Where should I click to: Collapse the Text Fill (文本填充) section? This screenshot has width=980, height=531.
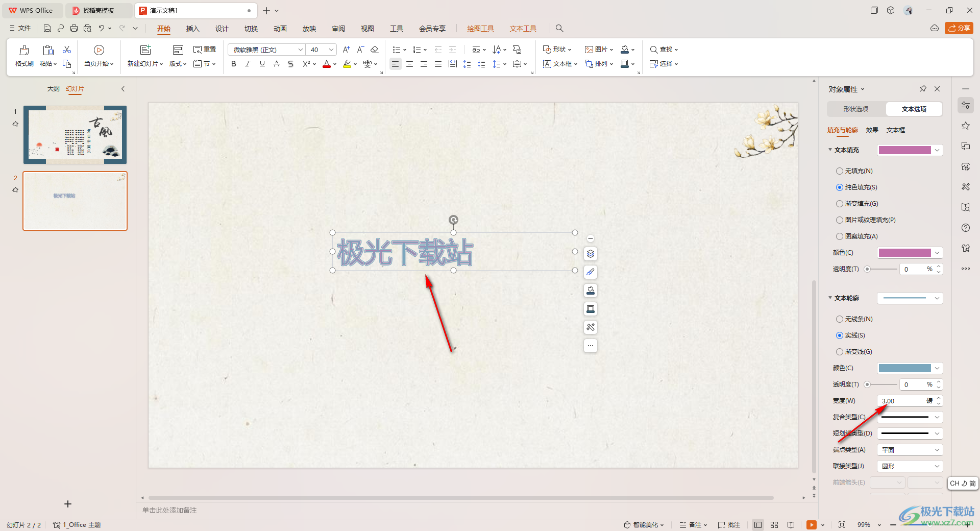[830, 150]
